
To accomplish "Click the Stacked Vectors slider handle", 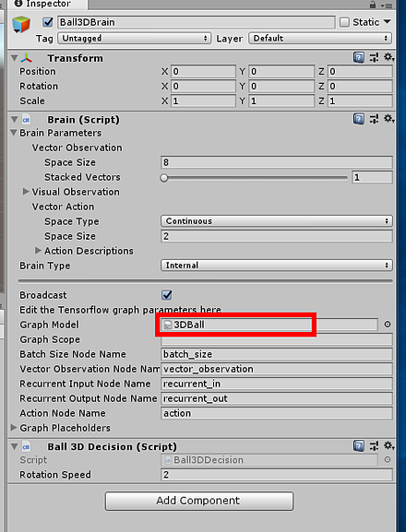I will [164, 177].
